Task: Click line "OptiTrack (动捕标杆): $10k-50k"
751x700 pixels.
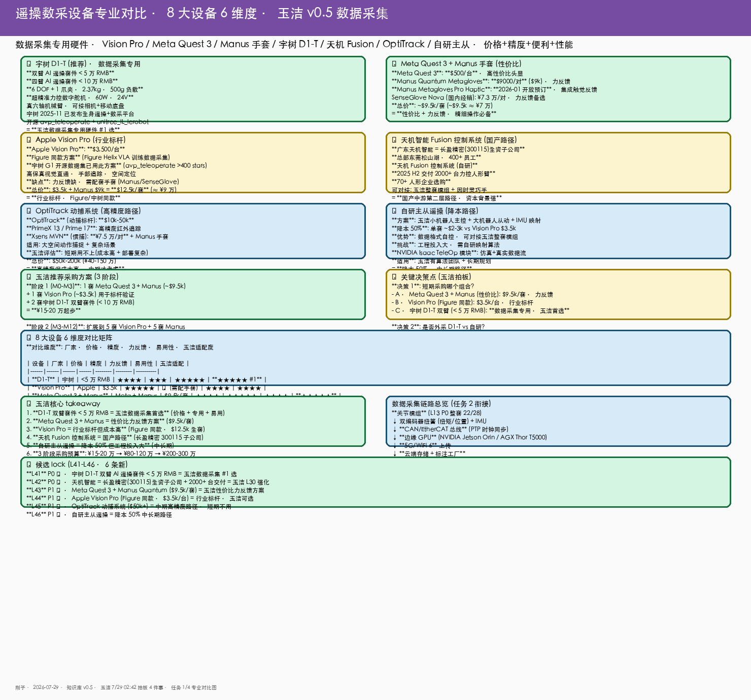Action: (x=80, y=220)
